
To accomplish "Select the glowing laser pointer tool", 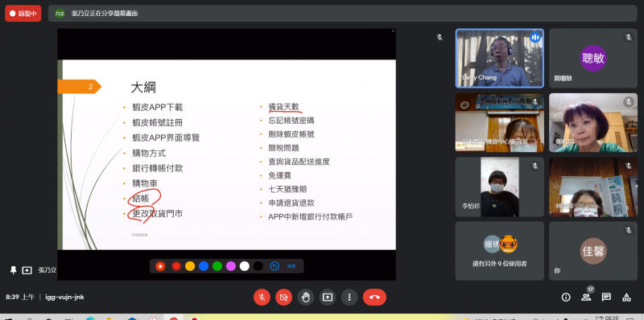I will coord(160,266).
